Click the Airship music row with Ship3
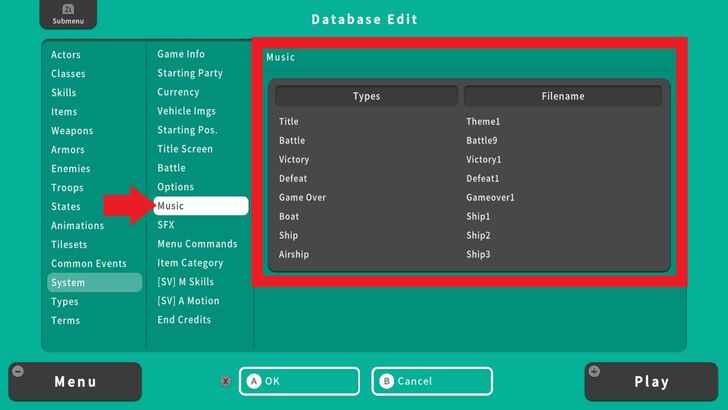 468,254
